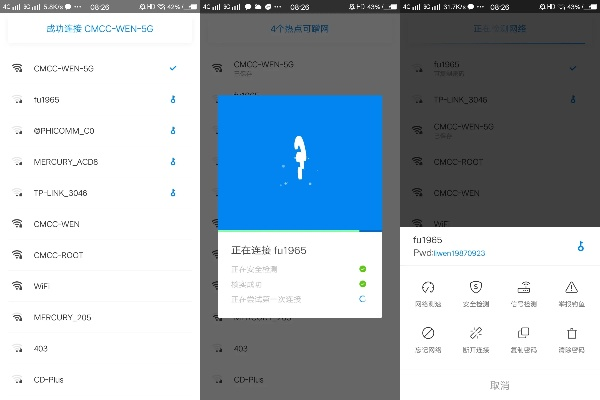Tap the key icon next to MERCURY_ACD8
The width and height of the screenshot is (600, 400).
(173, 161)
